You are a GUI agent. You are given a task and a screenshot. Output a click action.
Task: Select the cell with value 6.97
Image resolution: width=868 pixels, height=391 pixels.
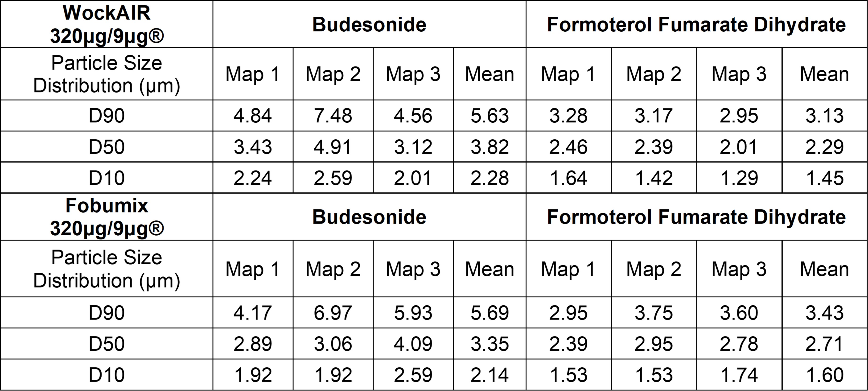pos(333,312)
